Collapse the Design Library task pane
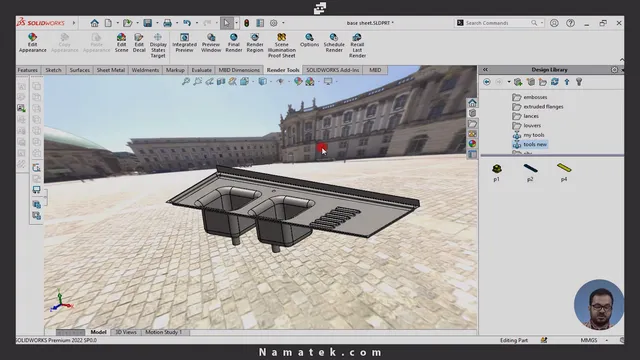Image resolution: width=640 pixels, height=360 pixels. (485, 70)
